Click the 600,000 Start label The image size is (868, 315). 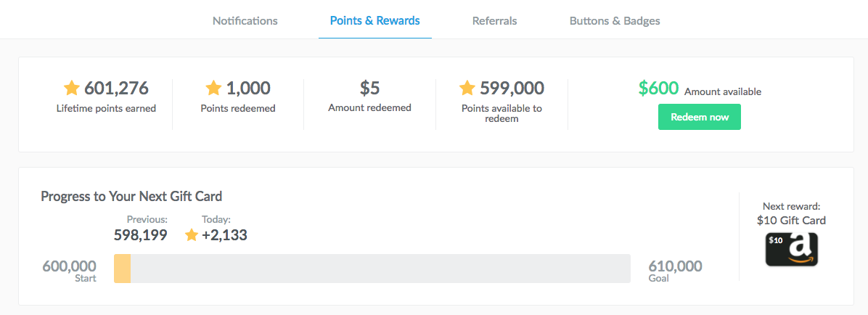click(x=69, y=271)
